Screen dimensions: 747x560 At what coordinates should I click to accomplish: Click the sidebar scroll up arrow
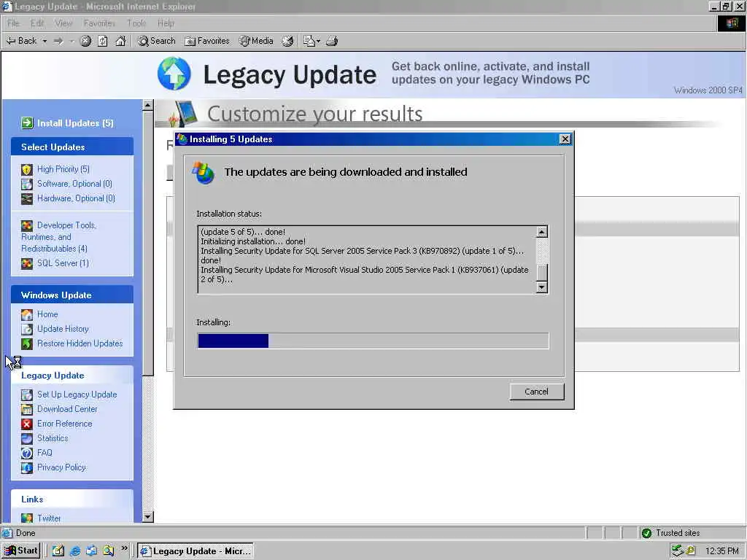pos(147,105)
